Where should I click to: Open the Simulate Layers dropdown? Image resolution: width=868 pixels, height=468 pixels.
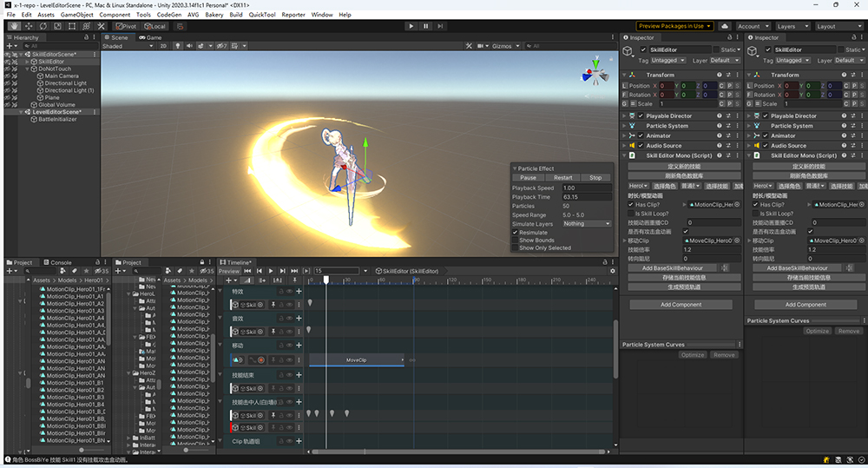[587, 224]
